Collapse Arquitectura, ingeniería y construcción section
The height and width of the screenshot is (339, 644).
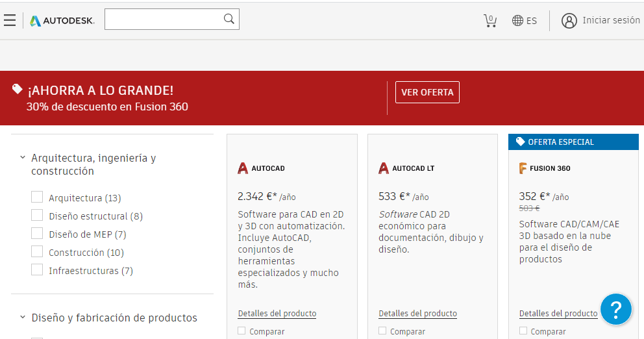(x=23, y=158)
